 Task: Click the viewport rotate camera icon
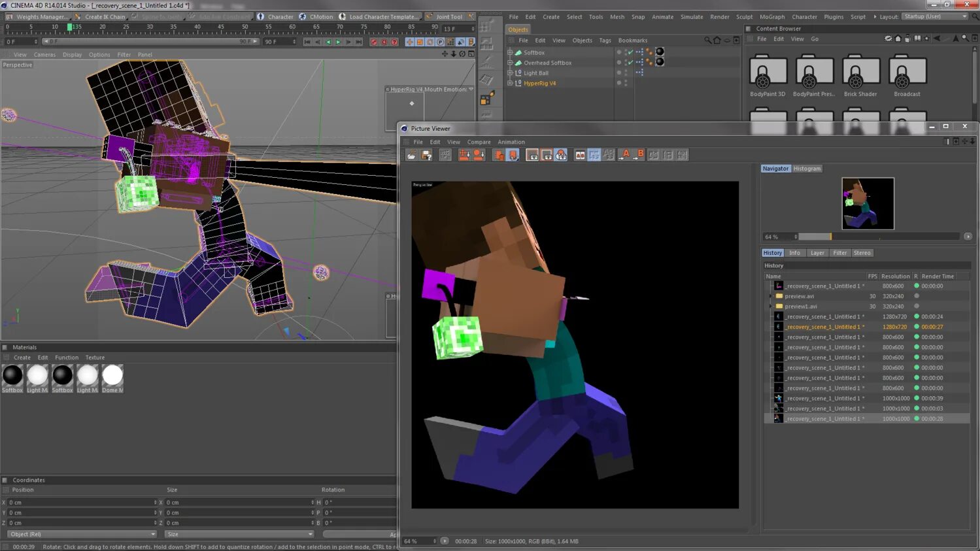click(x=462, y=54)
